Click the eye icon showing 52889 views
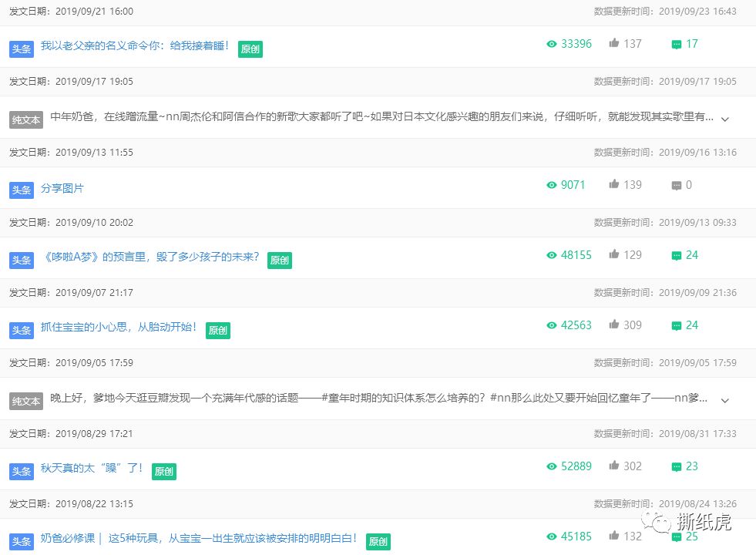Image resolution: width=756 pixels, height=555 pixels. coord(551,466)
